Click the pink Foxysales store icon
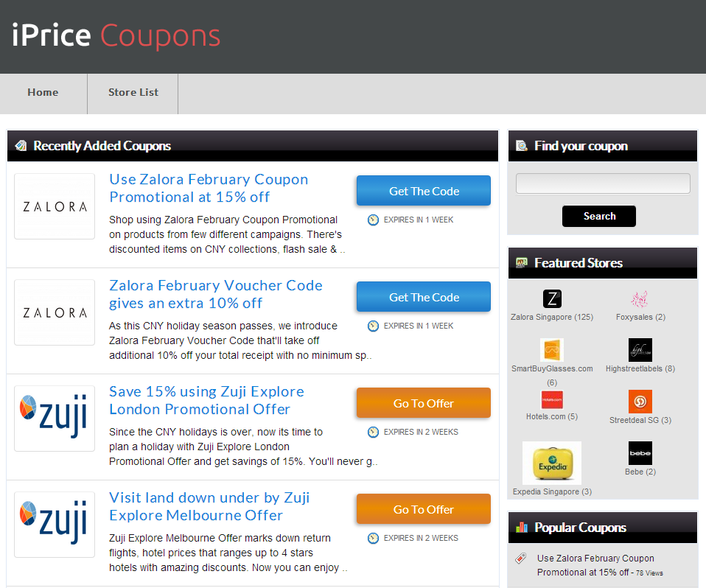This screenshot has width=706, height=588. pos(640,298)
